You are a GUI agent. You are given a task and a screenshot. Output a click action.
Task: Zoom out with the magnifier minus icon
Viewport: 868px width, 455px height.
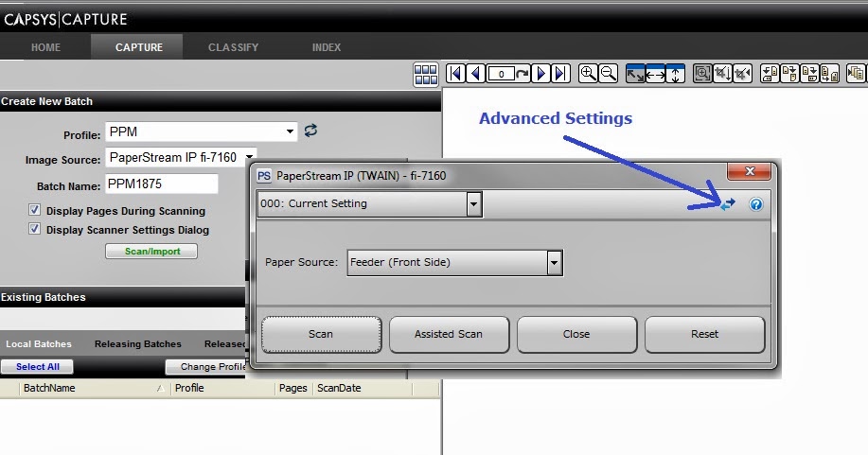pos(609,74)
